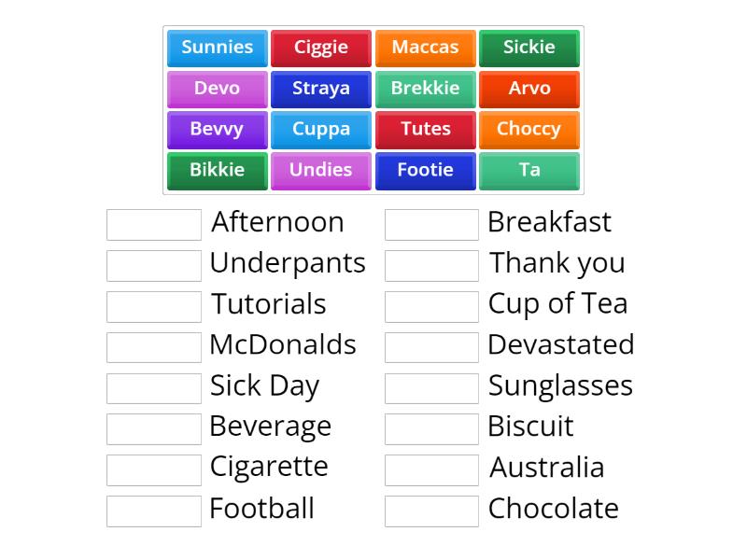Viewport: 747px width, 560px height.
Task: Select the Ciggie tile
Action: [x=321, y=48]
